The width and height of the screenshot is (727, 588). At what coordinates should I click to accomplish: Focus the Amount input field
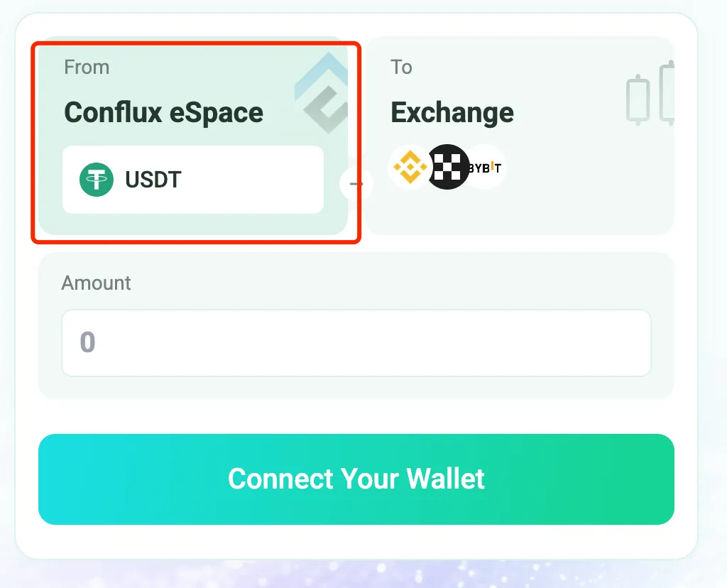[356, 343]
